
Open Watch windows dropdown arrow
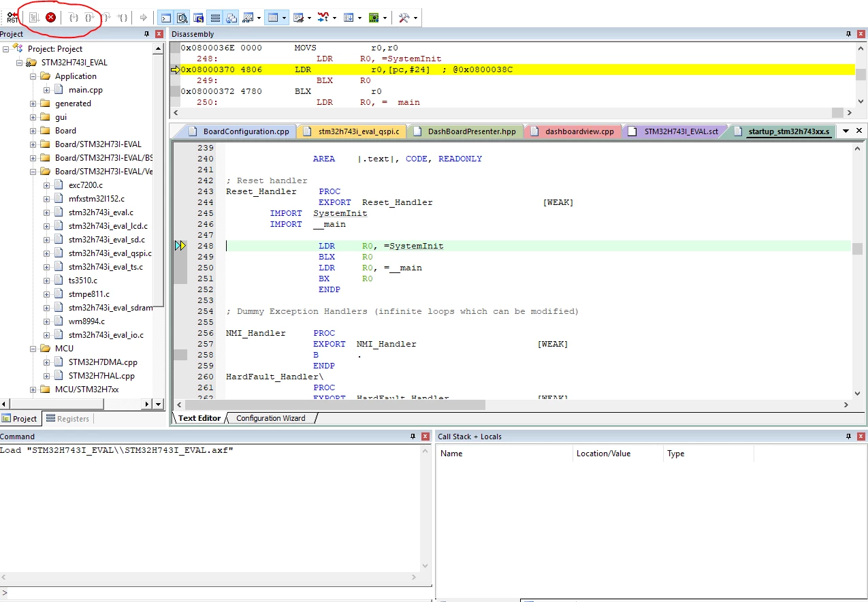[259, 18]
